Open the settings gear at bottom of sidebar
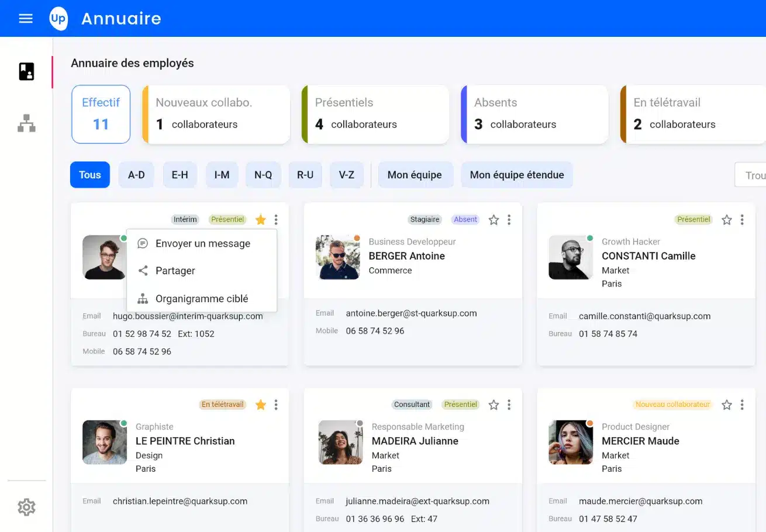The image size is (766, 532). click(x=26, y=507)
